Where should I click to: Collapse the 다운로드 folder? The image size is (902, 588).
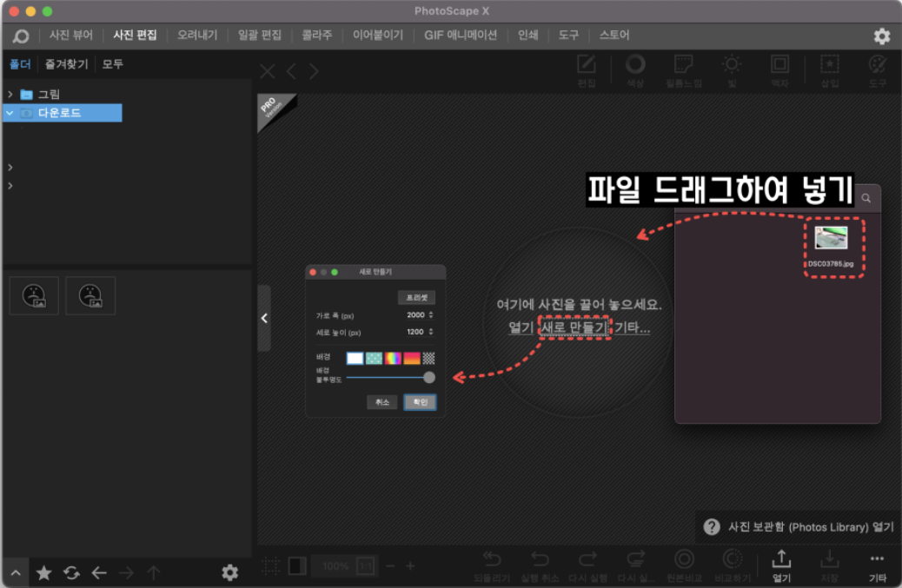point(10,113)
